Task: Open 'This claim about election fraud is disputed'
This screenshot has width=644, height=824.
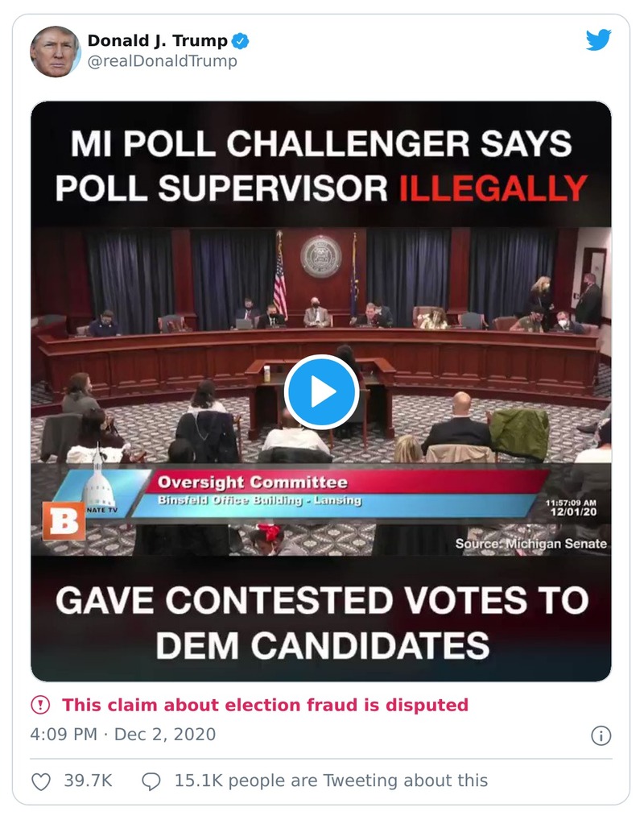Action: (x=265, y=706)
